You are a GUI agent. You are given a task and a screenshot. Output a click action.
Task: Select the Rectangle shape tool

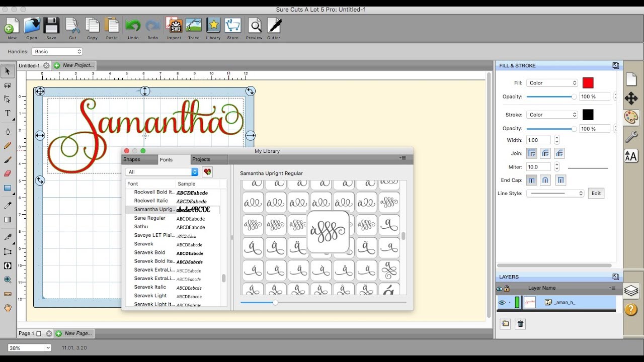8,188
